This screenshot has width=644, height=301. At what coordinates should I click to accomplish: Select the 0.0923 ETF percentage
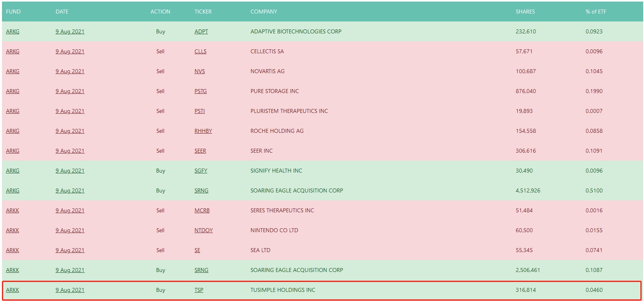594,31
